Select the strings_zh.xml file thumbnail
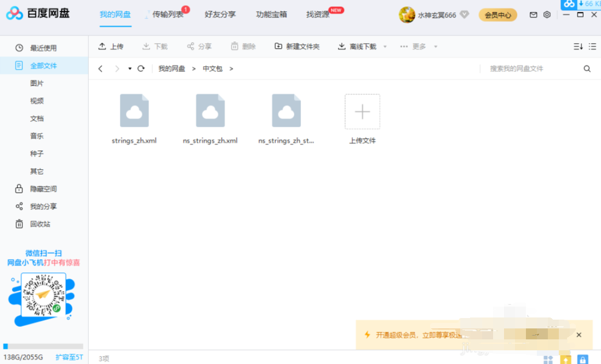 point(134,111)
